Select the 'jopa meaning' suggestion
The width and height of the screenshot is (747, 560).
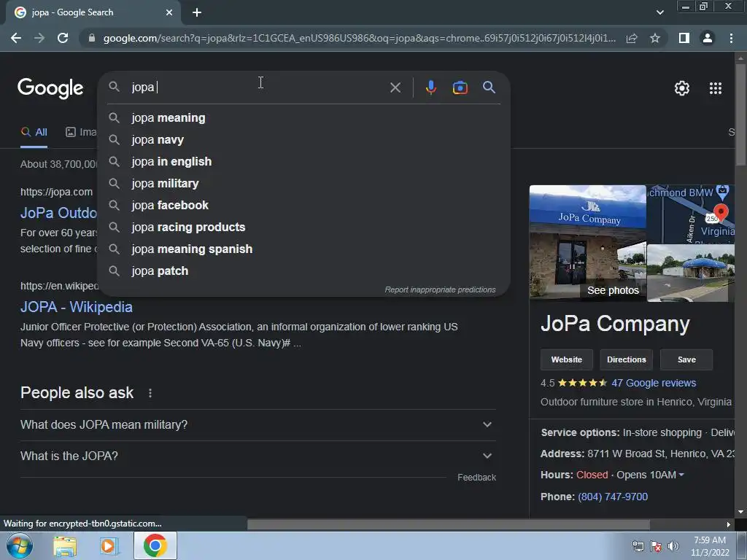coord(304,117)
